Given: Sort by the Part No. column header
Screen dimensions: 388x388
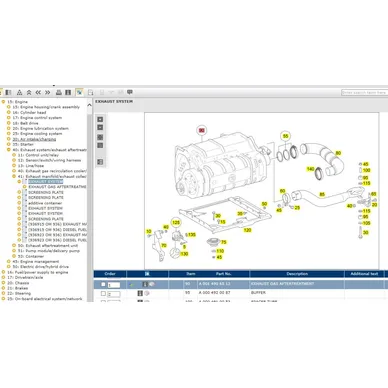Looking at the screenshot, I should [x=223, y=274].
